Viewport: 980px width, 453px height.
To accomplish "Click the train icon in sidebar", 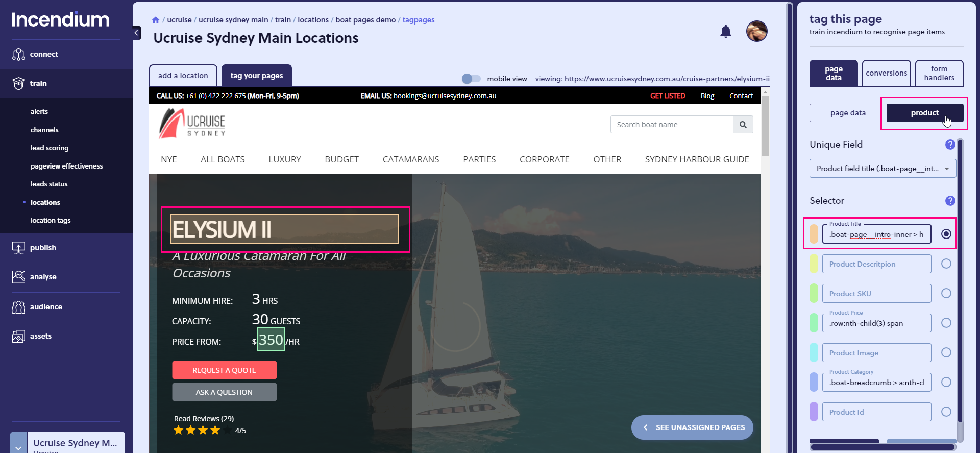I will pos(18,83).
